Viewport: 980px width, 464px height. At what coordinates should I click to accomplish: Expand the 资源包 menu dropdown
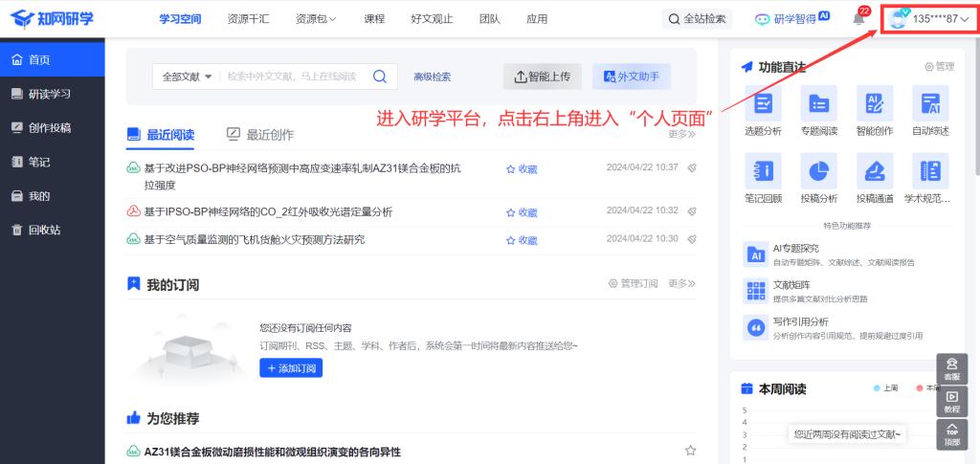tap(316, 19)
